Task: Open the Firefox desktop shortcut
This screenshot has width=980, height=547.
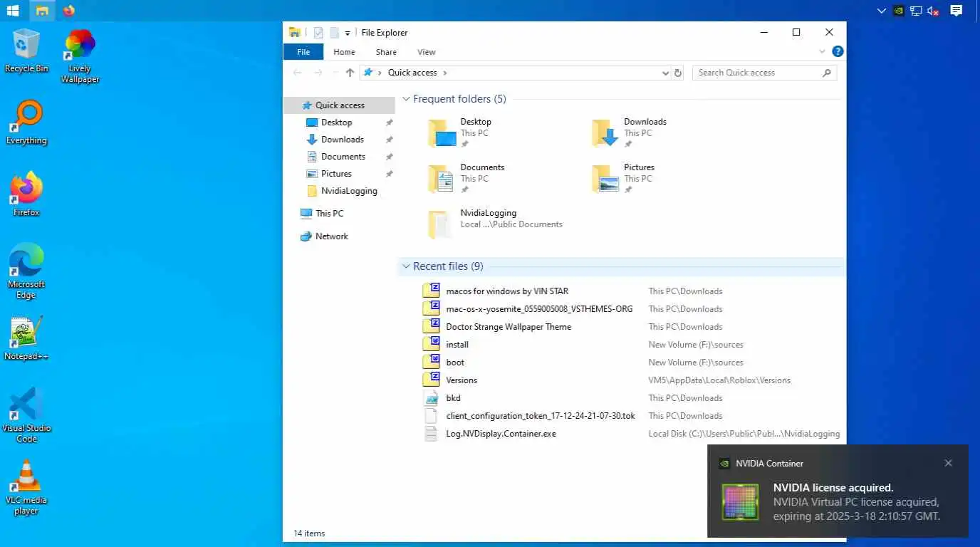Action: (26, 194)
